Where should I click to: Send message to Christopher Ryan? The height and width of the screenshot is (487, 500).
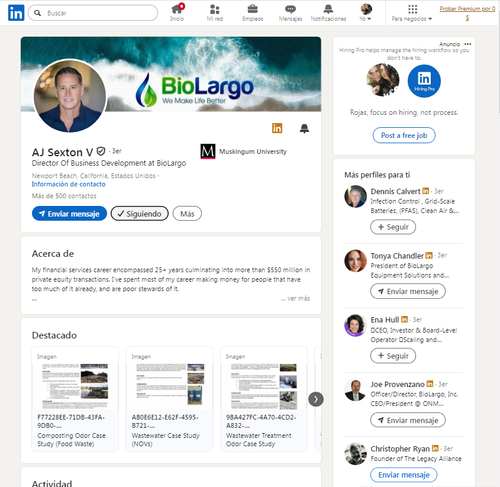pyautogui.click(x=404, y=475)
